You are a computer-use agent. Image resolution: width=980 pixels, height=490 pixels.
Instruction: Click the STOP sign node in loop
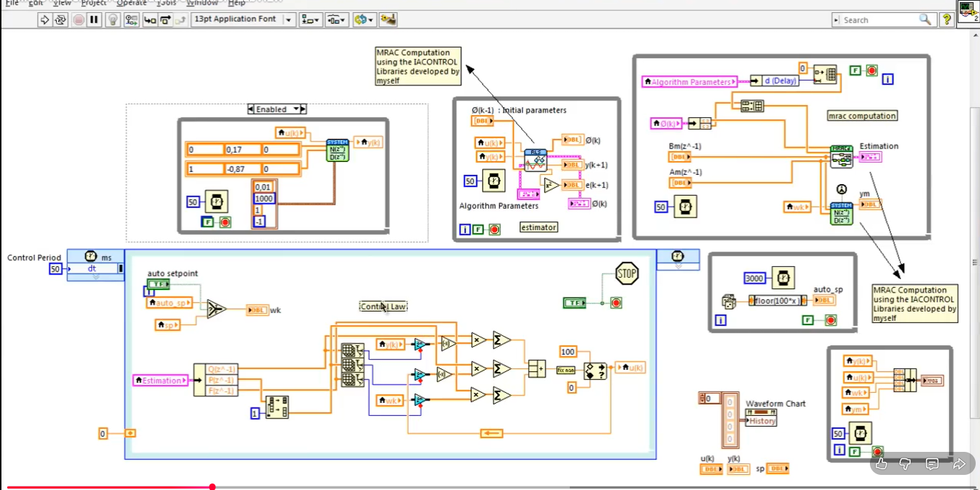tap(627, 273)
